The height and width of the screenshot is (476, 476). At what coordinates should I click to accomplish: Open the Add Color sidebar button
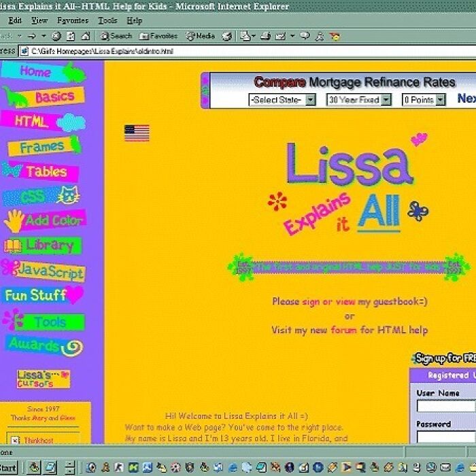(45, 220)
